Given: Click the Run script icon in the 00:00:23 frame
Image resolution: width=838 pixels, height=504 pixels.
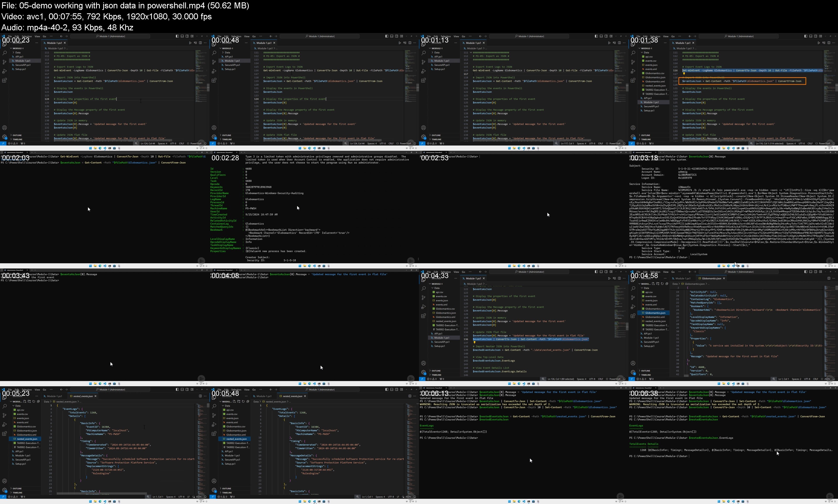Looking at the screenshot, I should 190,43.
